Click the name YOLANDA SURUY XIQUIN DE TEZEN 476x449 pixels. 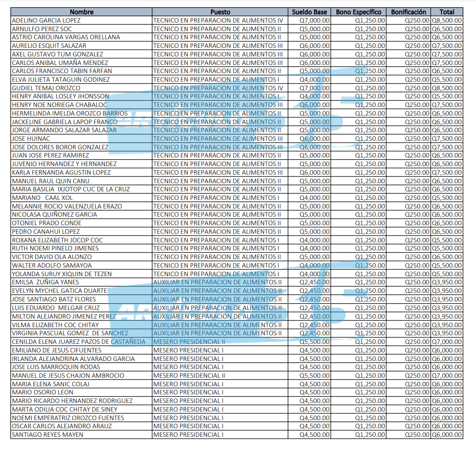tap(62, 274)
